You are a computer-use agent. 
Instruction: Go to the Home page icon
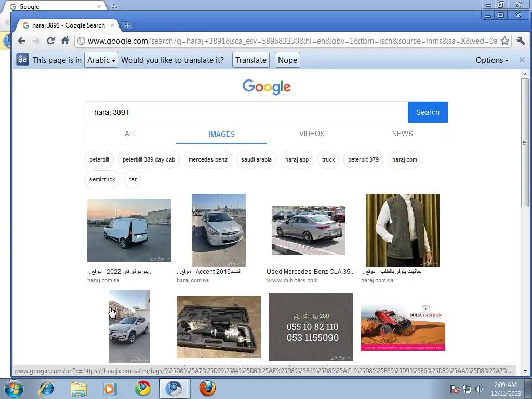pos(65,41)
